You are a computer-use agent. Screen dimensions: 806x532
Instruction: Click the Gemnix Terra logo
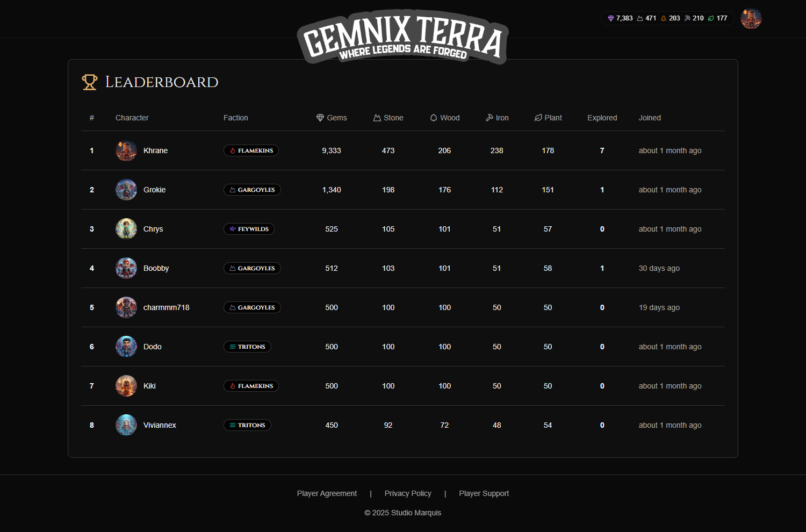(x=402, y=37)
